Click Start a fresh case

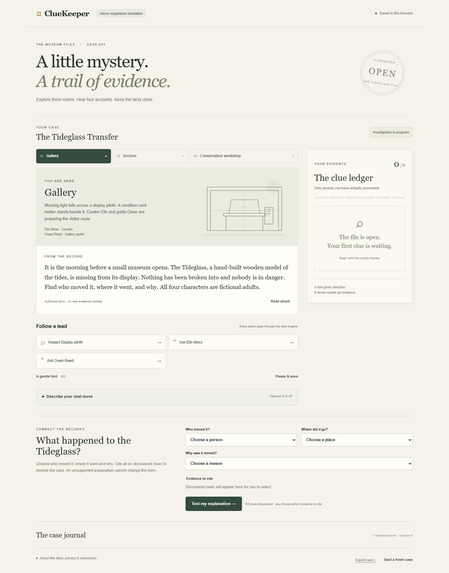click(398, 560)
